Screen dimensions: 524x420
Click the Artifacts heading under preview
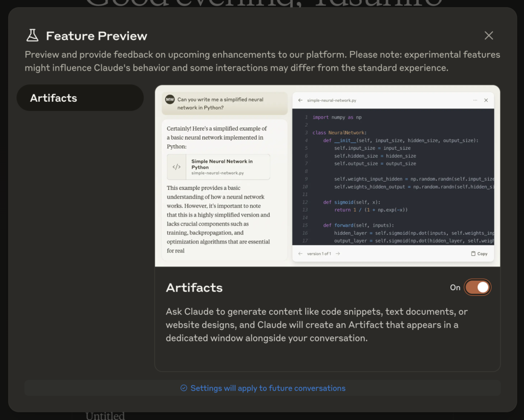pyautogui.click(x=194, y=288)
